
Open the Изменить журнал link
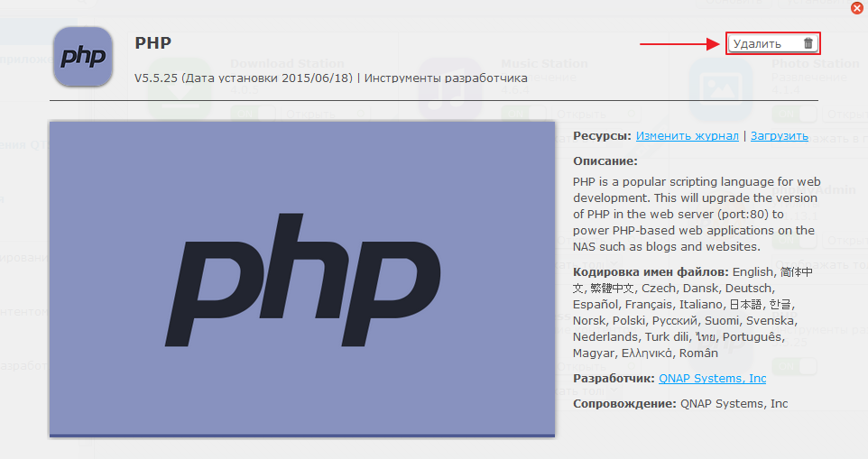pos(687,136)
